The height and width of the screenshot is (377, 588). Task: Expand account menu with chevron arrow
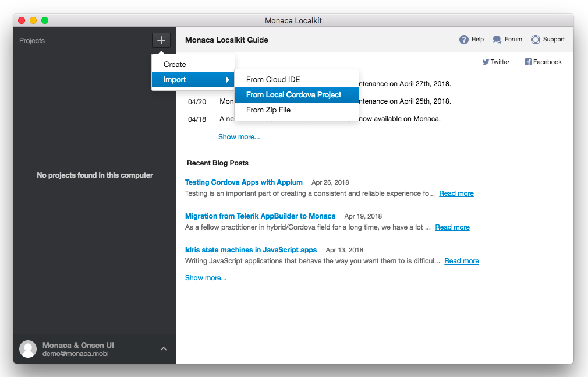(x=164, y=348)
